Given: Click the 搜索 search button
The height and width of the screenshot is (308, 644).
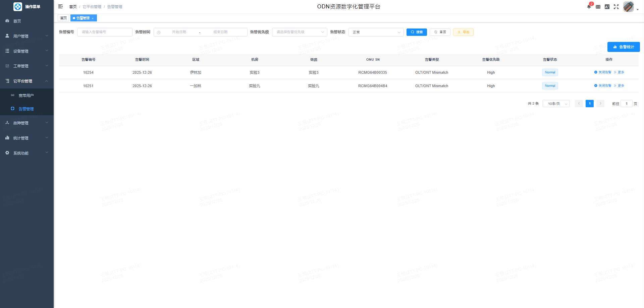Looking at the screenshot, I should pos(417,32).
